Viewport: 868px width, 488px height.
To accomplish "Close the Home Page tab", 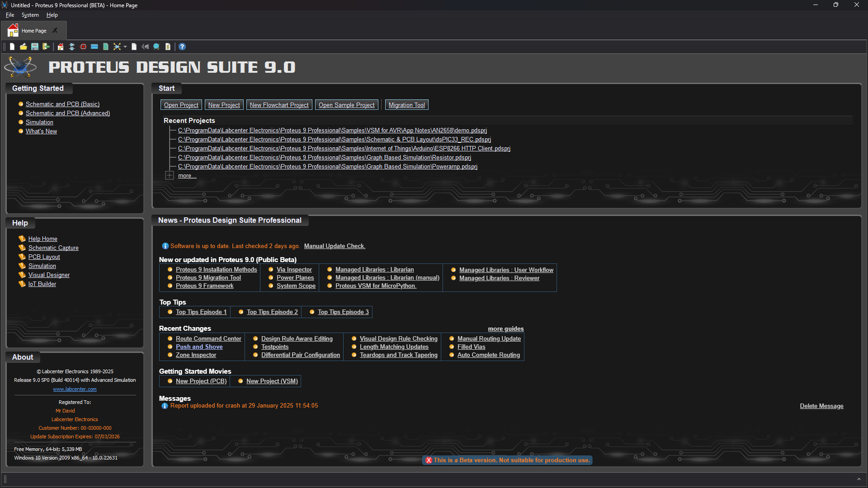I will point(55,30).
